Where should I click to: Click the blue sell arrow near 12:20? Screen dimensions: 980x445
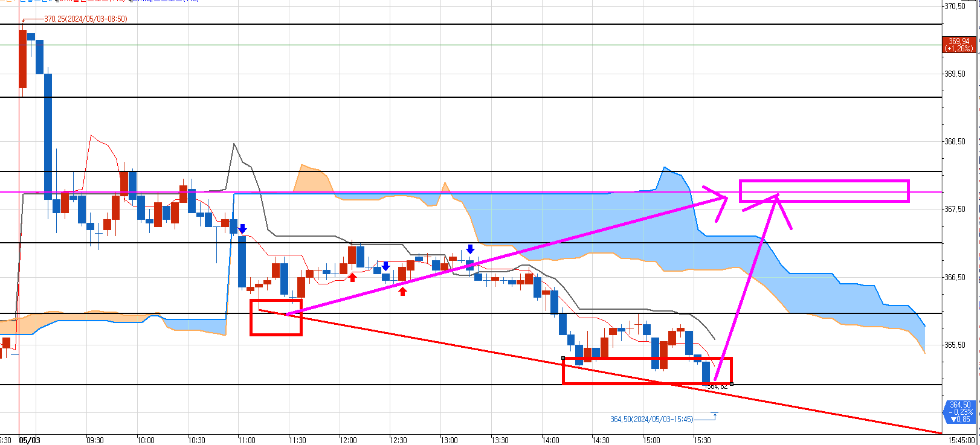pos(385,267)
